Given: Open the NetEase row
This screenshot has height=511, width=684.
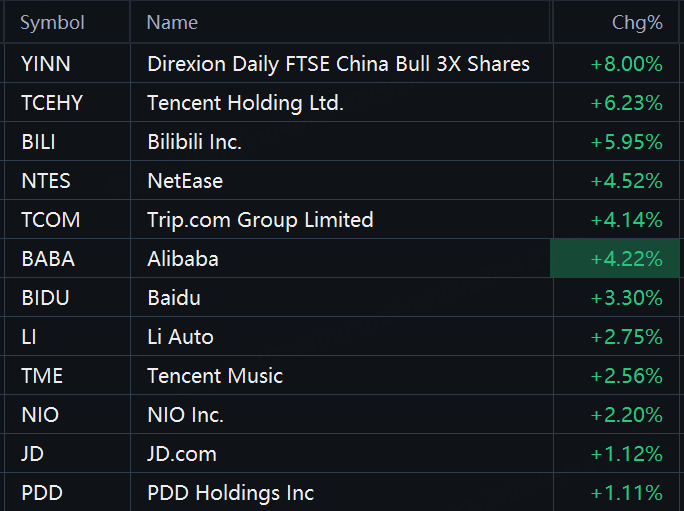Looking at the screenshot, I should click(x=342, y=181).
